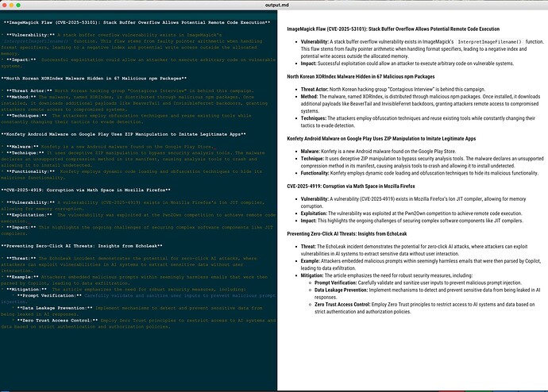Screen dimensions: 548x392
Task: Click the Method label in preview pane
Action: coord(309,97)
